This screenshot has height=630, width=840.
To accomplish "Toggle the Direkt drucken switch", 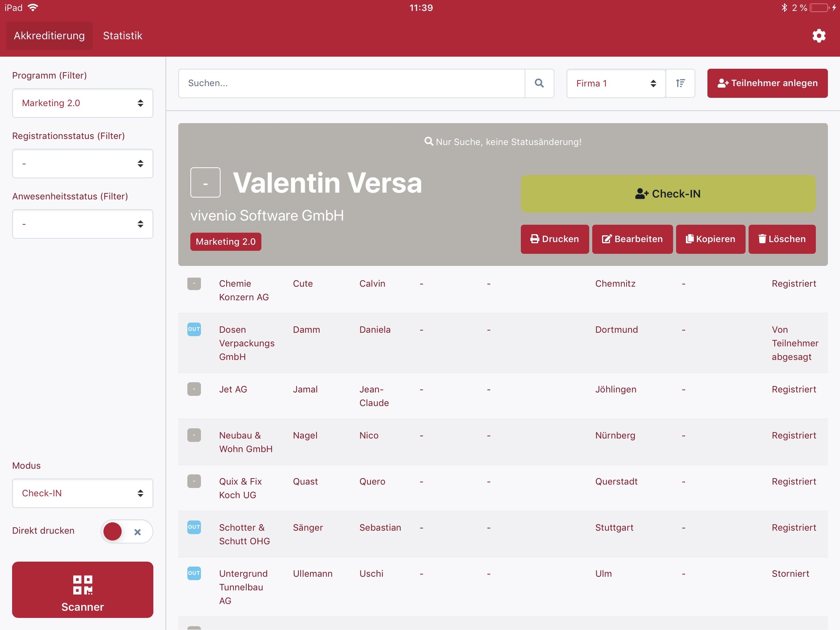I will [127, 531].
